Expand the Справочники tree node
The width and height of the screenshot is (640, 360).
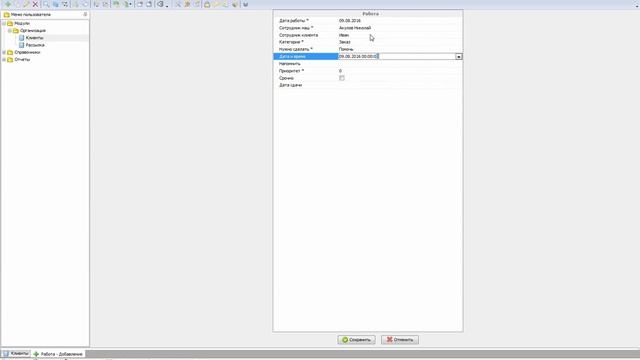[x=4, y=53]
